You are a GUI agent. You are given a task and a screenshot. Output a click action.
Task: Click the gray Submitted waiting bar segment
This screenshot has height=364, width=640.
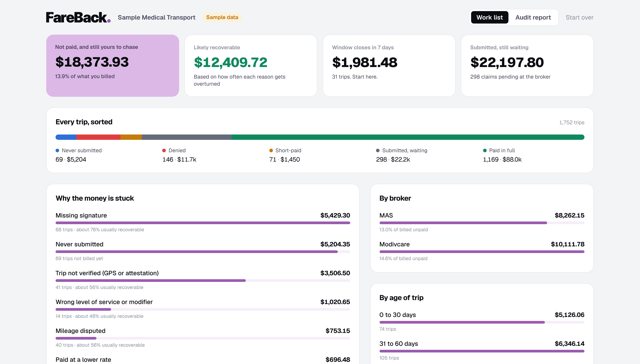tap(187, 137)
